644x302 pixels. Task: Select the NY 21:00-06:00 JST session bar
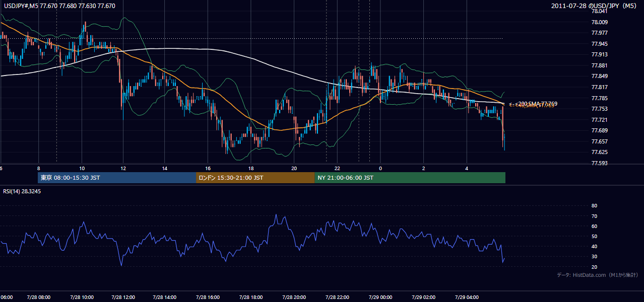410,178
